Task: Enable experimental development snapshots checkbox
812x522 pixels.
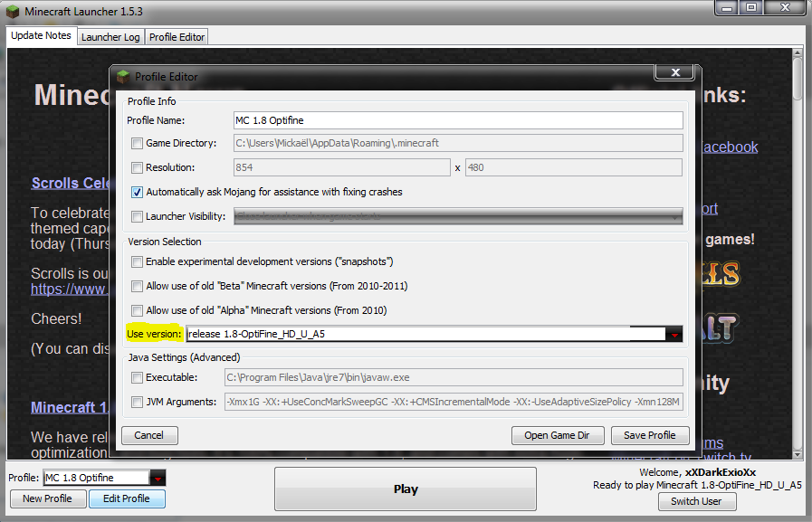Action: point(137,261)
